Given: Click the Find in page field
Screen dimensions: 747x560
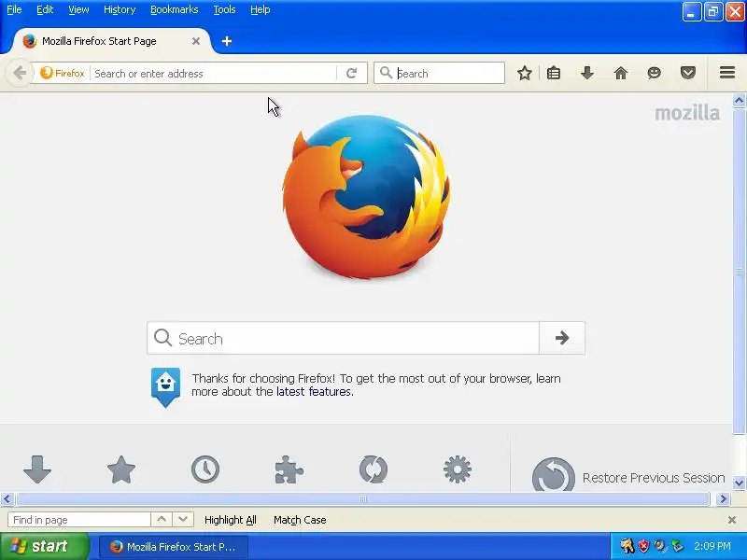Looking at the screenshot, I should tap(79, 520).
